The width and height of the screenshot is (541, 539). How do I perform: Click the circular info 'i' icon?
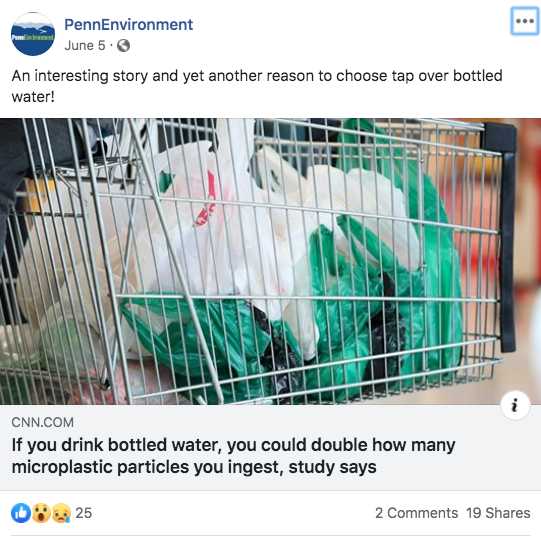click(x=515, y=405)
